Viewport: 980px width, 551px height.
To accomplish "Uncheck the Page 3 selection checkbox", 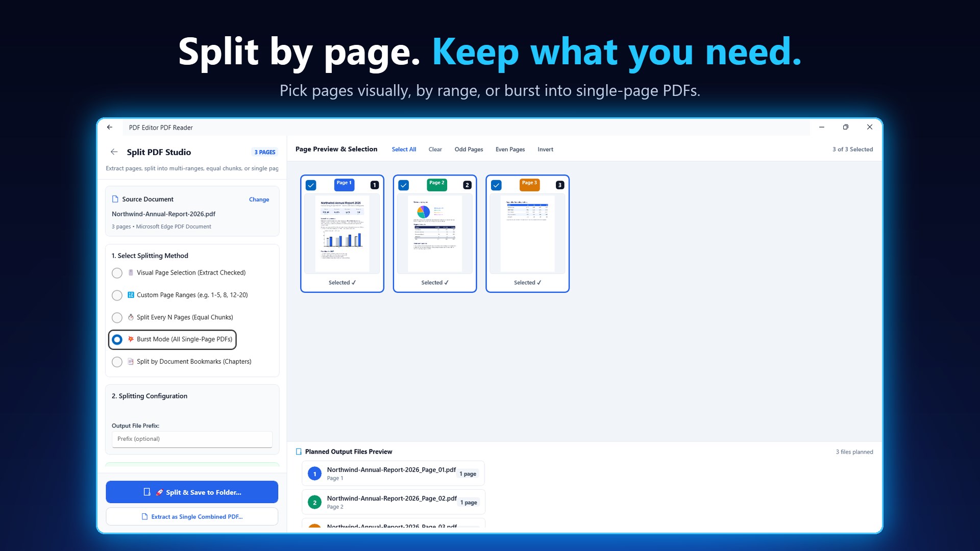I will coord(496,185).
